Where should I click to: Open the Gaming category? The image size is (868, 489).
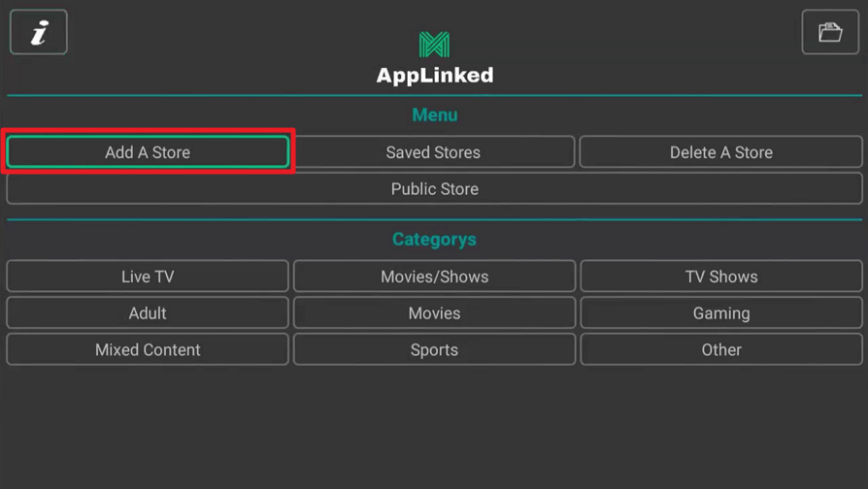(721, 312)
